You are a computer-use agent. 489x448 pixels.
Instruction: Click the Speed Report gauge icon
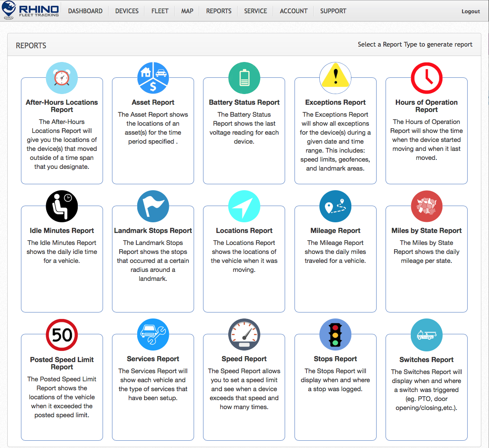pyautogui.click(x=244, y=335)
